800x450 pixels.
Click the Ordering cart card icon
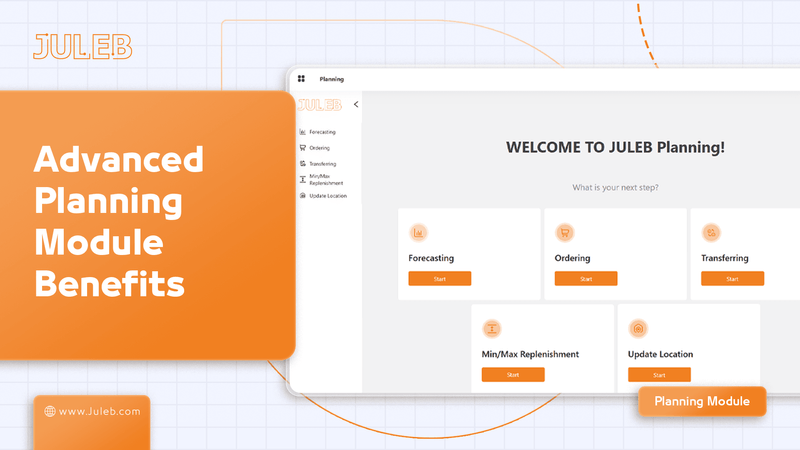pos(564,232)
